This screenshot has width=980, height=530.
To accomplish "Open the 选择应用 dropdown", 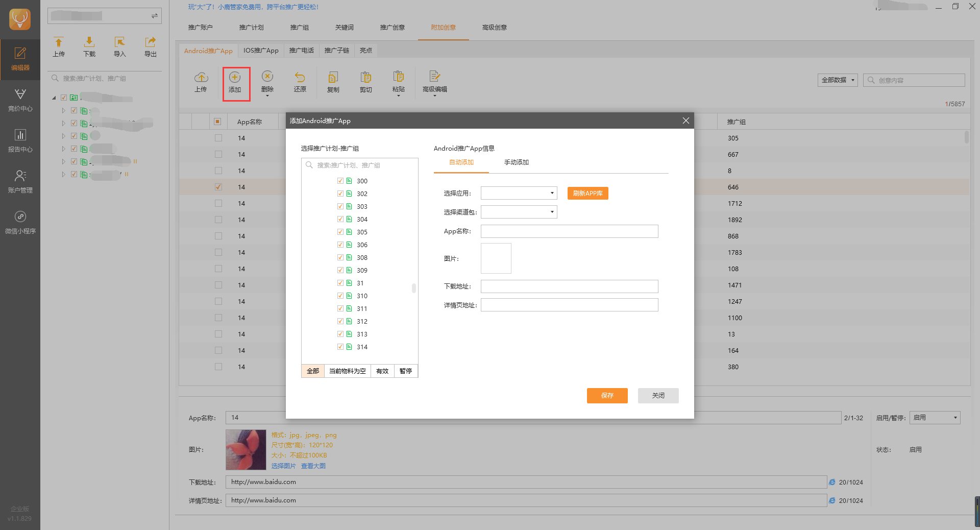I will 519,193.
